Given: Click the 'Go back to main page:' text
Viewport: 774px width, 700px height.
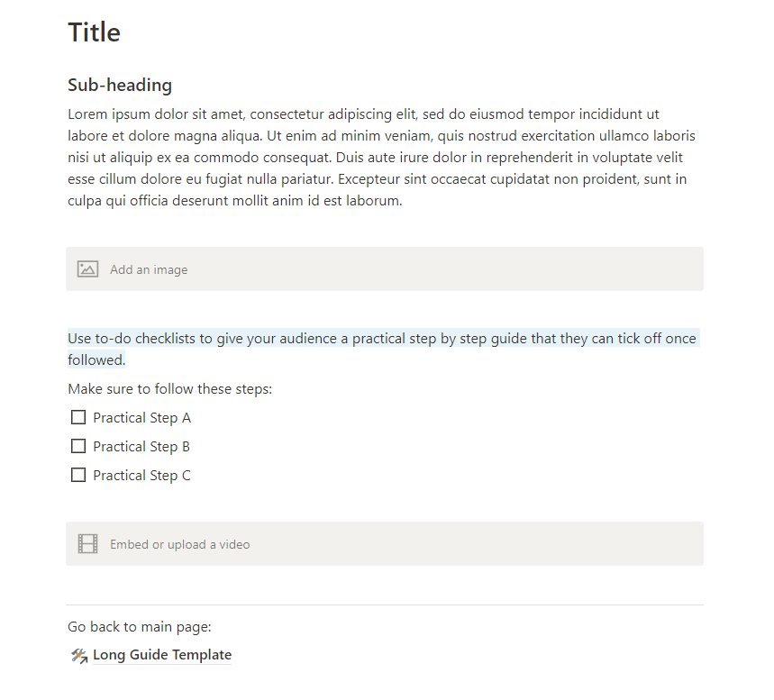Looking at the screenshot, I should tap(139, 627).
